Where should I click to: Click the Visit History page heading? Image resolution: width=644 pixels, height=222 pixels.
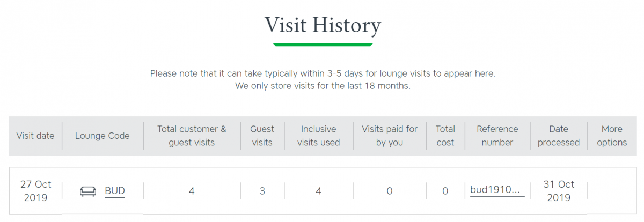point(323,25)
